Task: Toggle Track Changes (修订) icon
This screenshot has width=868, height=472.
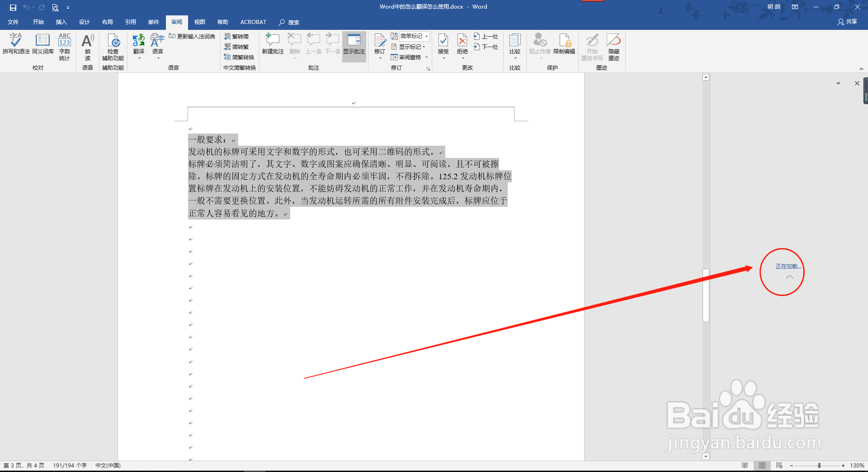Action: 380,41
